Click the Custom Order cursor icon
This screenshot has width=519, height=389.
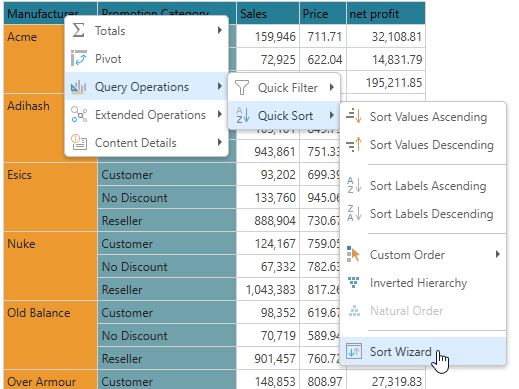pyautogui.click(x=353, y=254)
